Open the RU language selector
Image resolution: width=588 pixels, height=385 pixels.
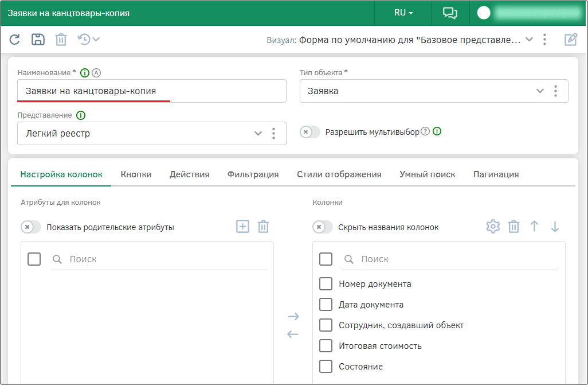click(x=403, y=13)
